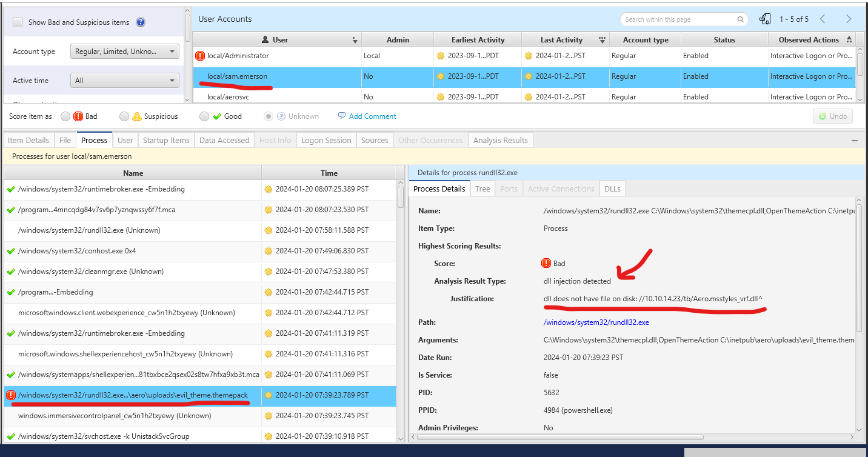This screenshot has height=457, width=868.
Task: Switch to the Startup Items tab
Action: tap(166, 140)
